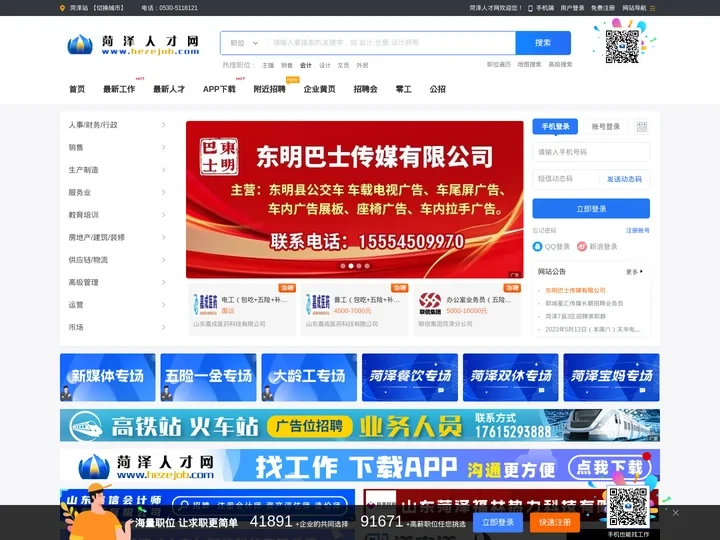
Task: Click the 新浪登录 weibo icon
Action: pyautogui.click(x=582, y=247)
